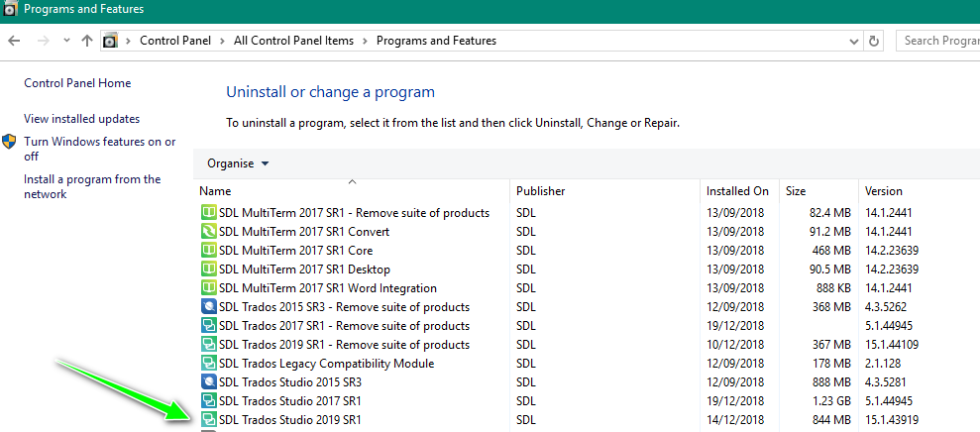Image resolution: width=980 pixels, height=432 pixels.
Task: Click the Back navigation arrow
Action: click(14, 41)
